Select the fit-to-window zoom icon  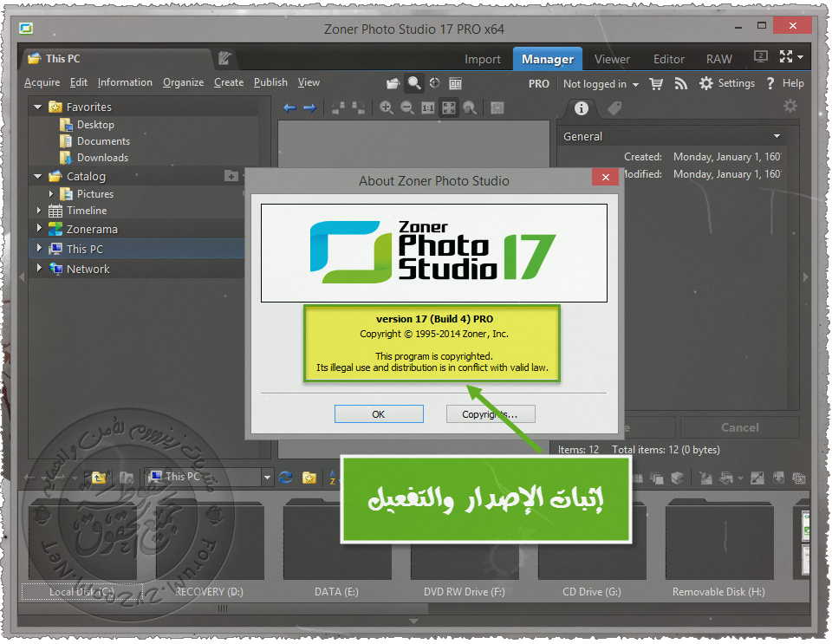pyautogui.click(x=449, y=108)
